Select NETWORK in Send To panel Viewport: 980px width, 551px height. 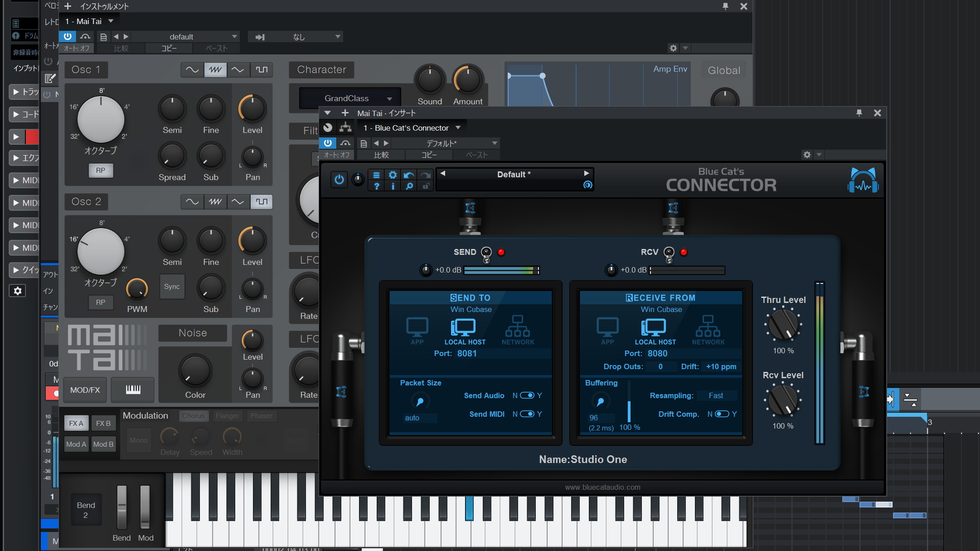(x=518, y=330)
